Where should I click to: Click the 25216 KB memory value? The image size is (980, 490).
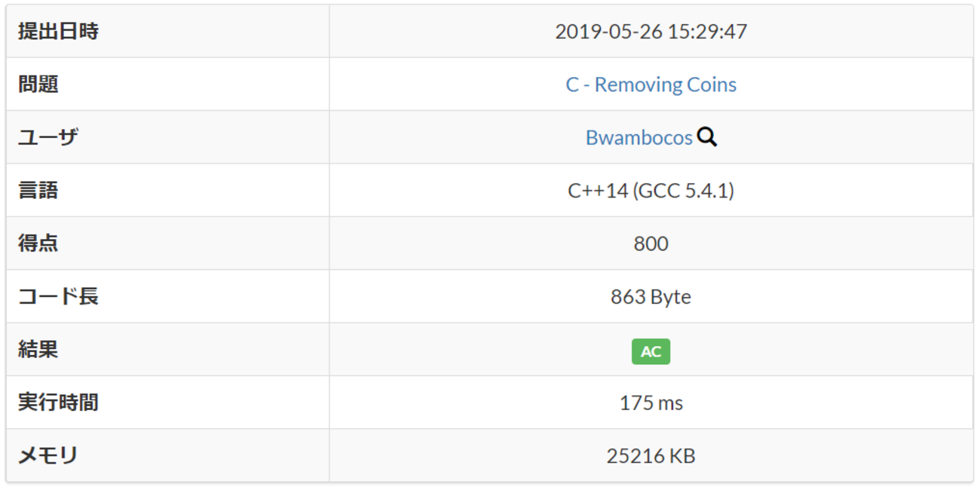(651, 456)
